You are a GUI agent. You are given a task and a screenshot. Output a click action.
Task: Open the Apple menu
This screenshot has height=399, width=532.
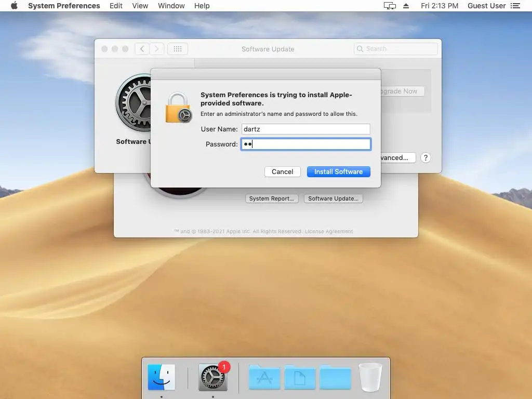[x=14, y=5]
